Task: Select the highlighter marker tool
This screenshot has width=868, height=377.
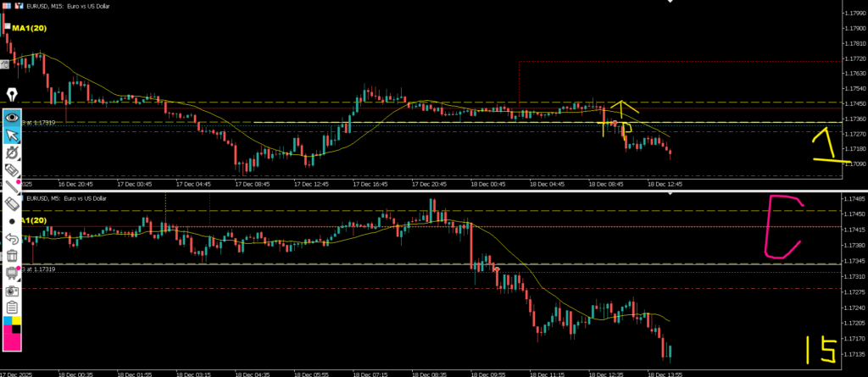Action: coord(13,169)
